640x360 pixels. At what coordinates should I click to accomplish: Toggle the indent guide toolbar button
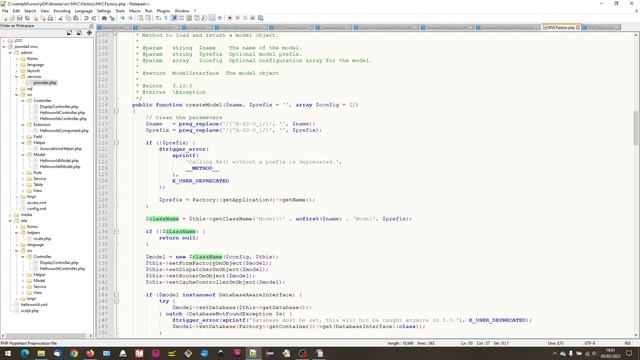point(173,18)
